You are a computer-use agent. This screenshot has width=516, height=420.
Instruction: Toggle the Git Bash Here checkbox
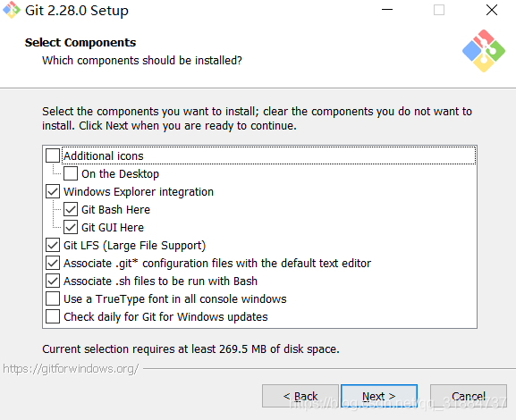point(71,209)
